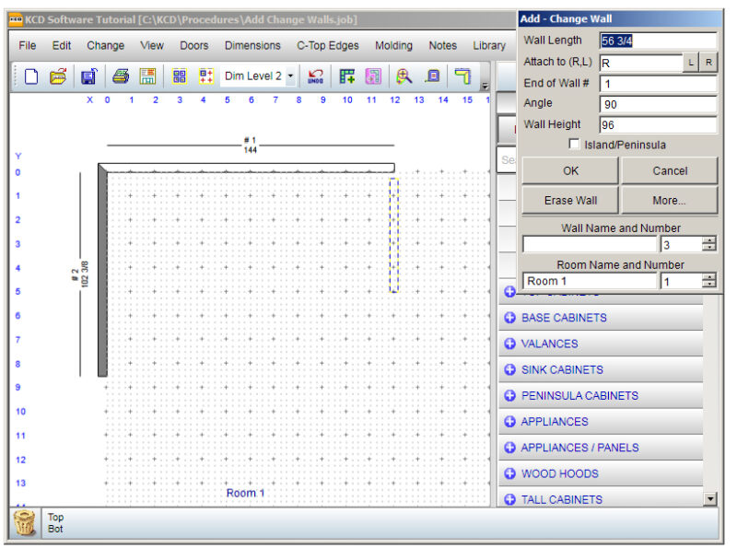This screenshot has height=560, width=737.
Task: Click the Wall Number stepper arrows
Action: (708, 244)
